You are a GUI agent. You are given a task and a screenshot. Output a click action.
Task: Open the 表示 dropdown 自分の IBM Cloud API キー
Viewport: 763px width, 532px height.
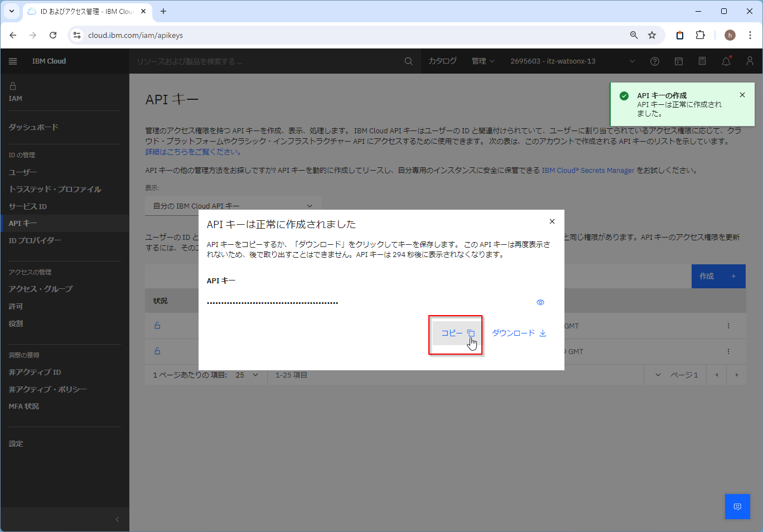click(233, 206)
